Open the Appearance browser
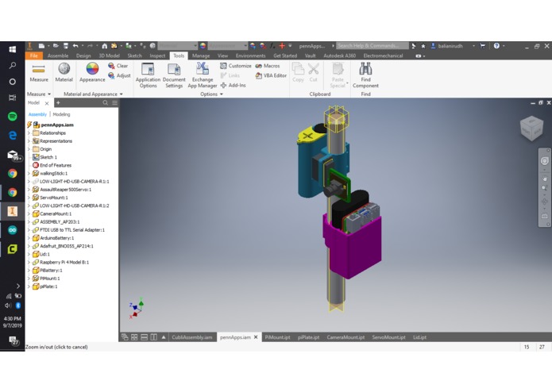This screenshot has width=552, height=392. pyautogui.click(x=92, y=73)
